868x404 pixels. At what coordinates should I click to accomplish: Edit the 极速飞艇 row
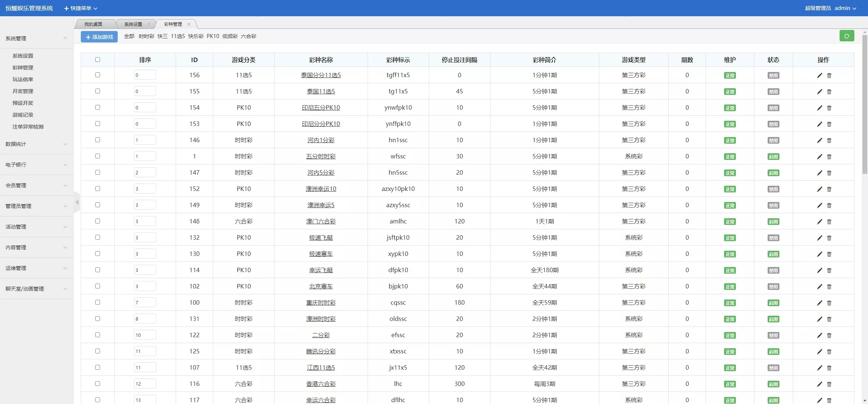pos(819,237)
